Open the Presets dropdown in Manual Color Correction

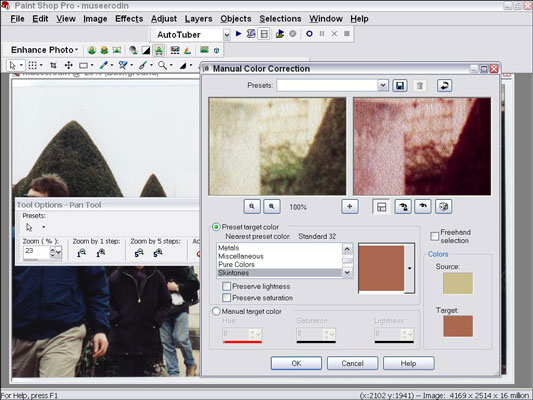coord(383,85)
